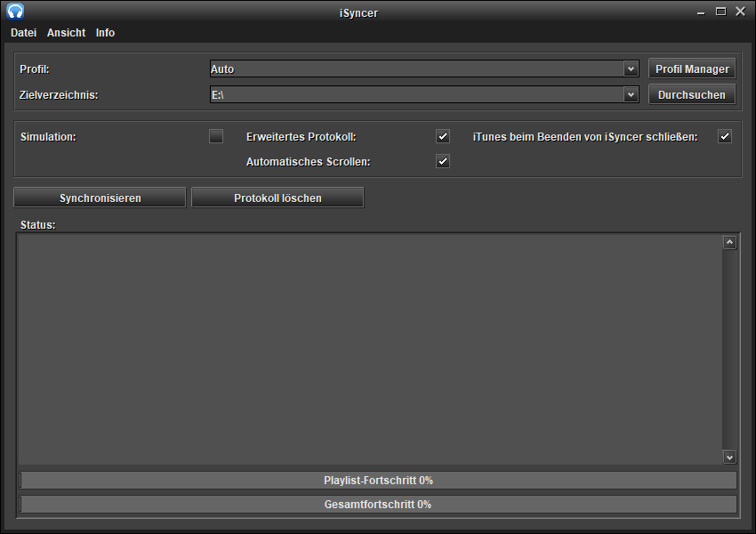The width and height of the screenshot is (756, 534).
Task: Enable the Simulation checkbox
Action: point(216,136)
